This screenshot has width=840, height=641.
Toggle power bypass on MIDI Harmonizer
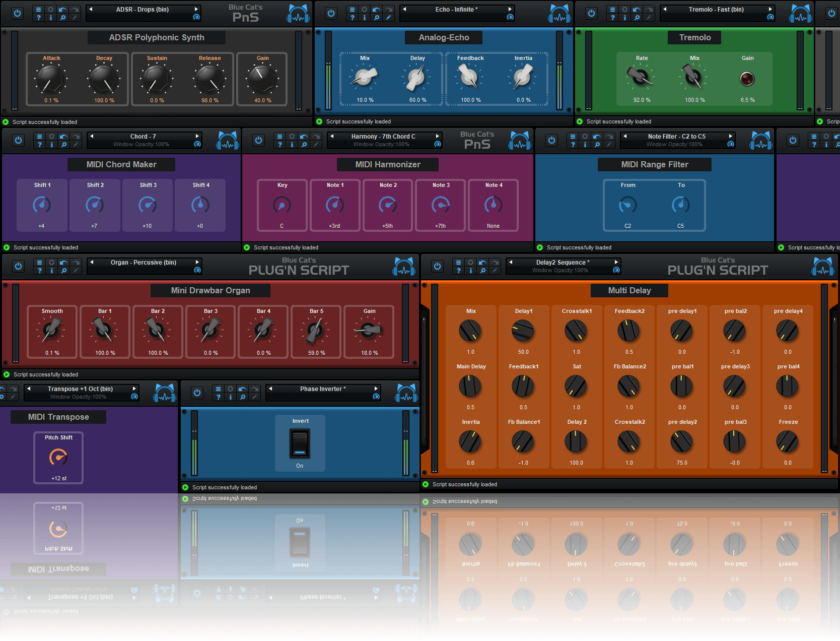click(x=259, y=140)
